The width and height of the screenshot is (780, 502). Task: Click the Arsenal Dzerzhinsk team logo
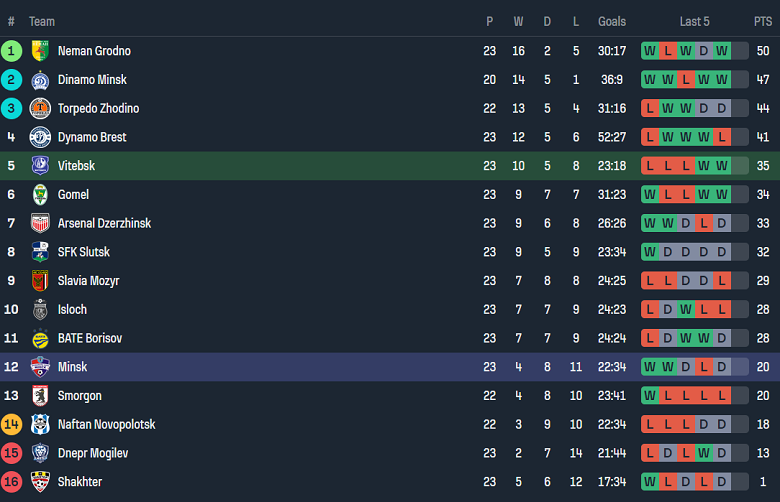pos(40,223)
